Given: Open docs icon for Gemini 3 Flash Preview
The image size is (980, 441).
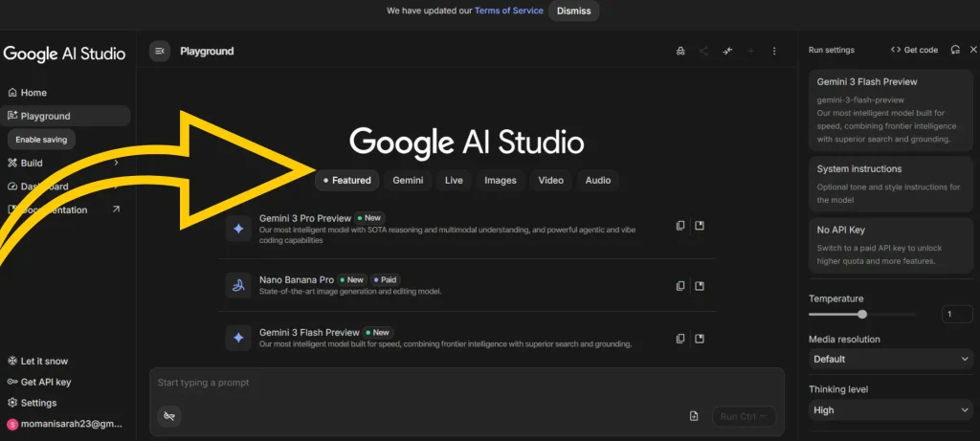Looking at the screenshot, I should point(700,339).
